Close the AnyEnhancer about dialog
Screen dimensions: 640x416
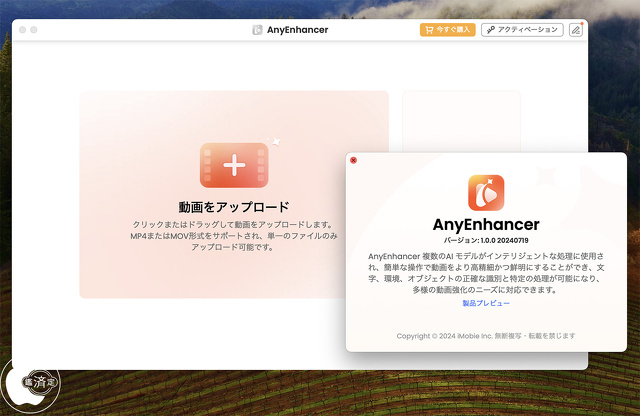pos(353,160)
